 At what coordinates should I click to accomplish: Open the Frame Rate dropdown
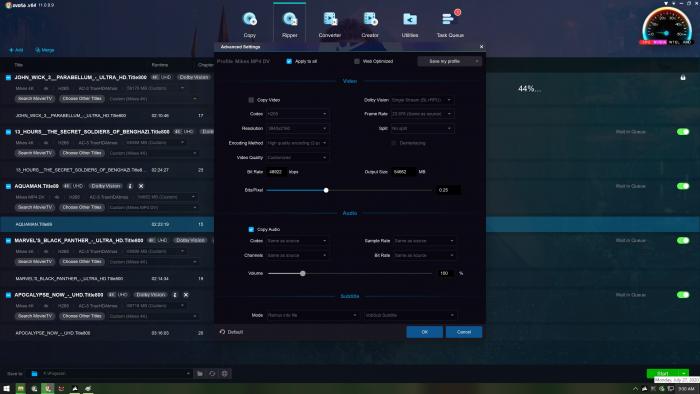(x=422, y=114)
